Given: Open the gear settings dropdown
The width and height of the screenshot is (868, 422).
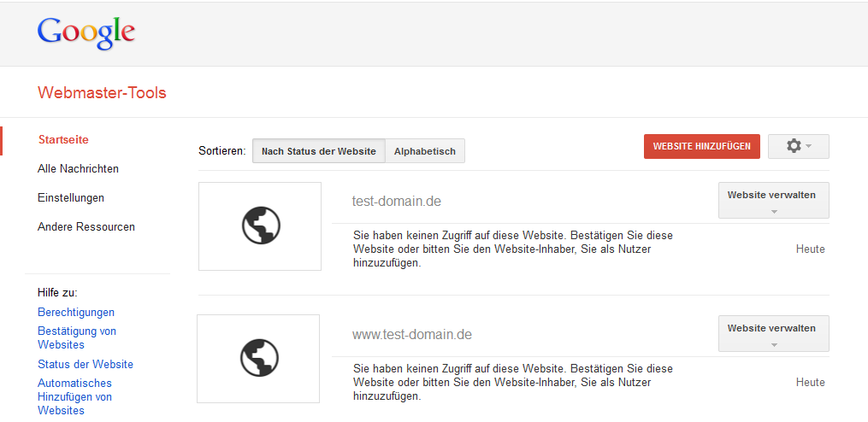Looking at the screenshot, I should click(x=798, y=147).
